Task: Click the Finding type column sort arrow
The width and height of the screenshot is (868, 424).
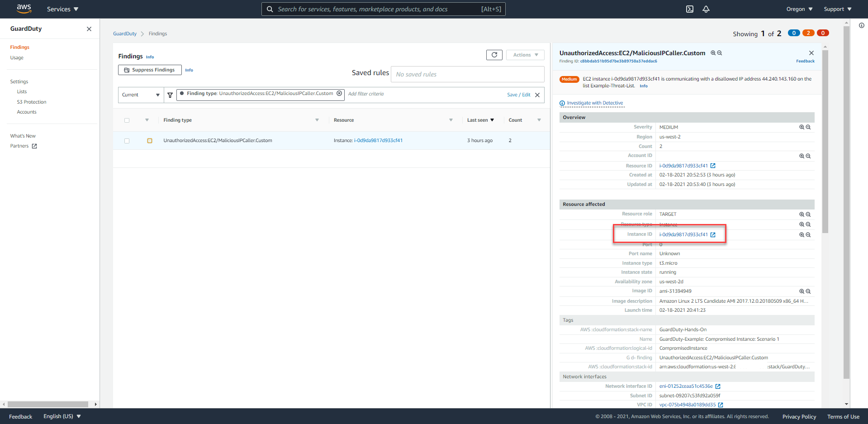Action: [317, 120]
